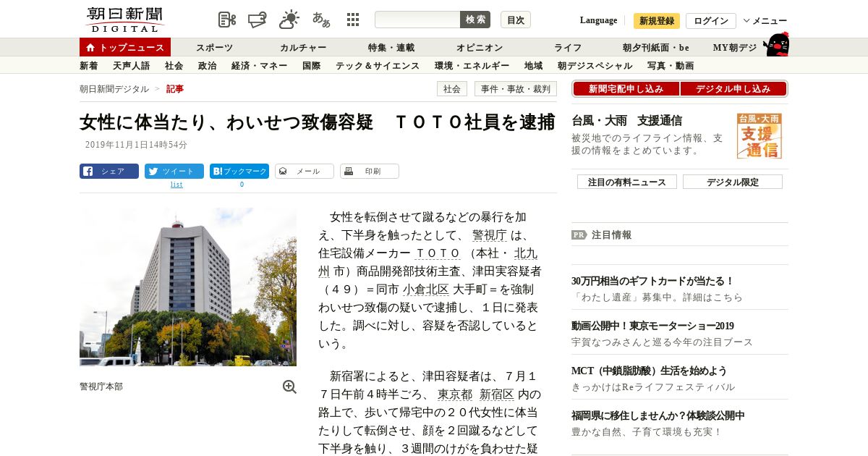
Task: Click the 台風・大雨 支援通信 banner image
Action: (x=759, y=135)
